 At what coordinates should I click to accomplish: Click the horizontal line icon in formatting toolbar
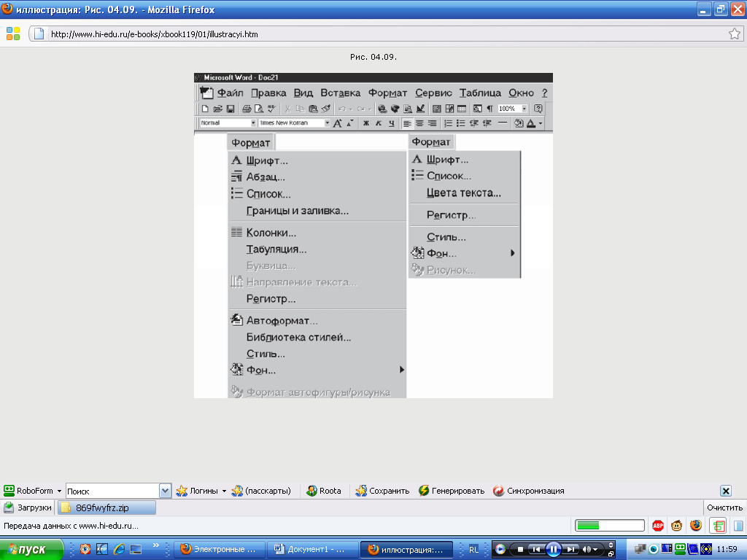(503, 122)
